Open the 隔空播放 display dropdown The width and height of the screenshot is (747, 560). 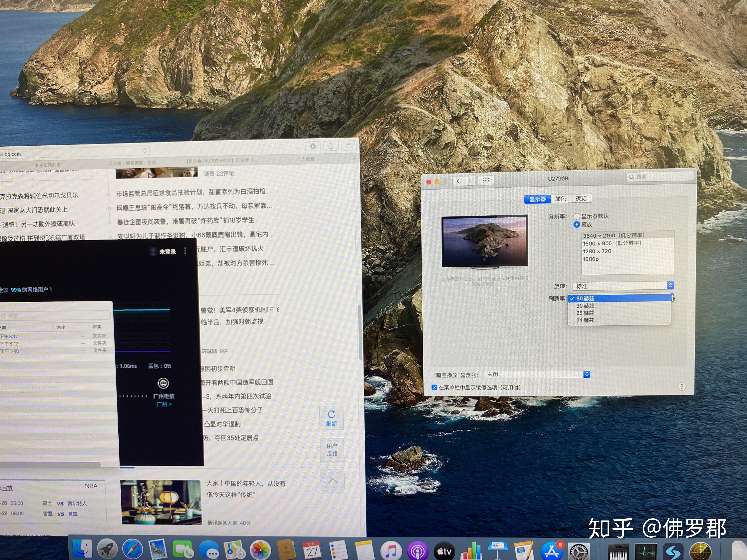pos(537,374)
